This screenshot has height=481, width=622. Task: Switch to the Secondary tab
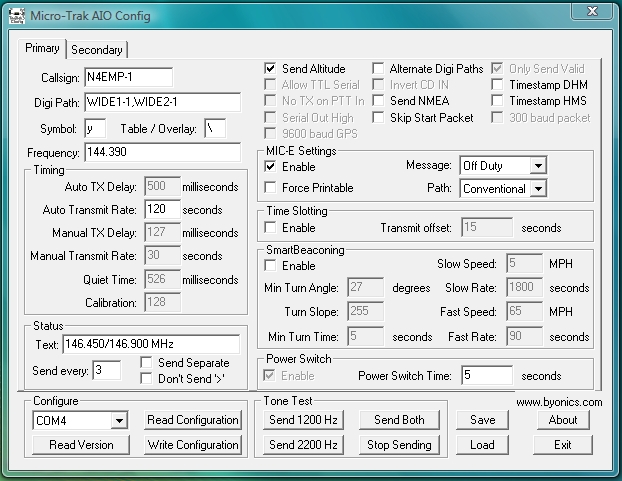coord(97,50)
